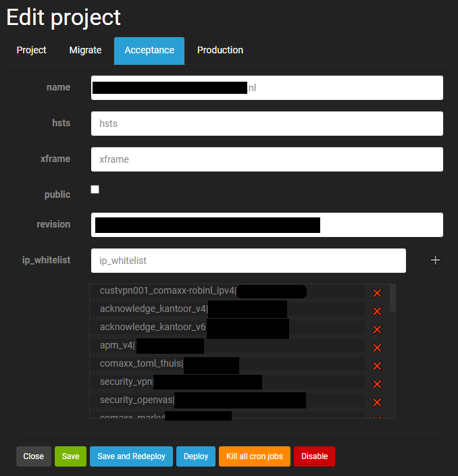Delete the apm_v4 whitelist entry
Image resolution: width=458 pixels, height=476 pixels.
click(x=377, y=348)
